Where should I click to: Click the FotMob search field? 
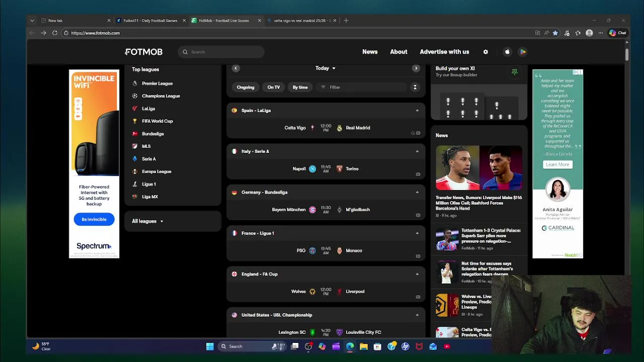221,52
